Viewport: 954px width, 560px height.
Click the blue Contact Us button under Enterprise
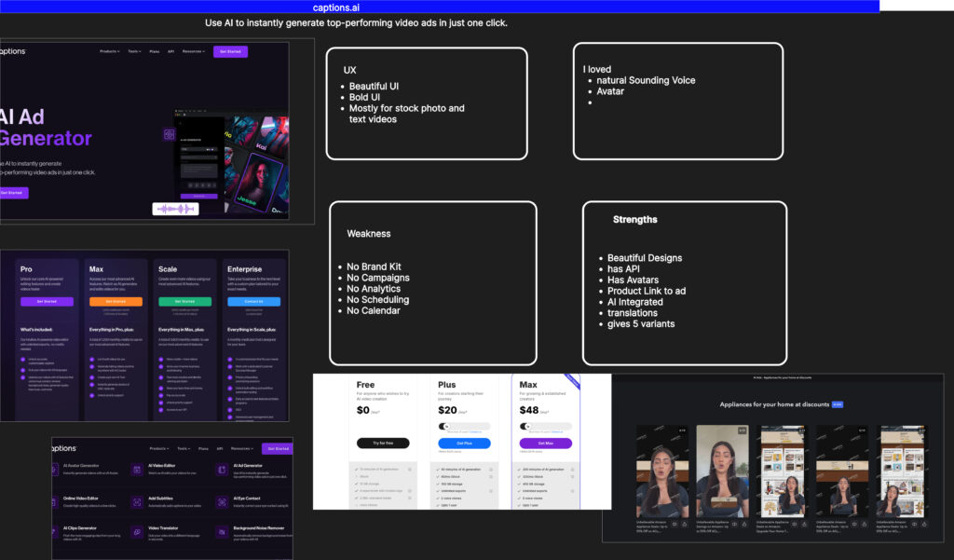tap(253, 302)
